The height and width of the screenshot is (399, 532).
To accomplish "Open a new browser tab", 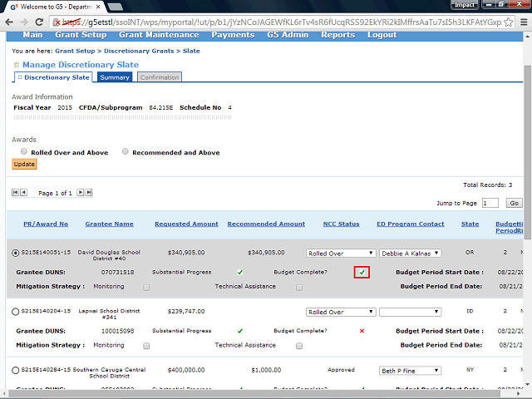I will click(116, 7).
